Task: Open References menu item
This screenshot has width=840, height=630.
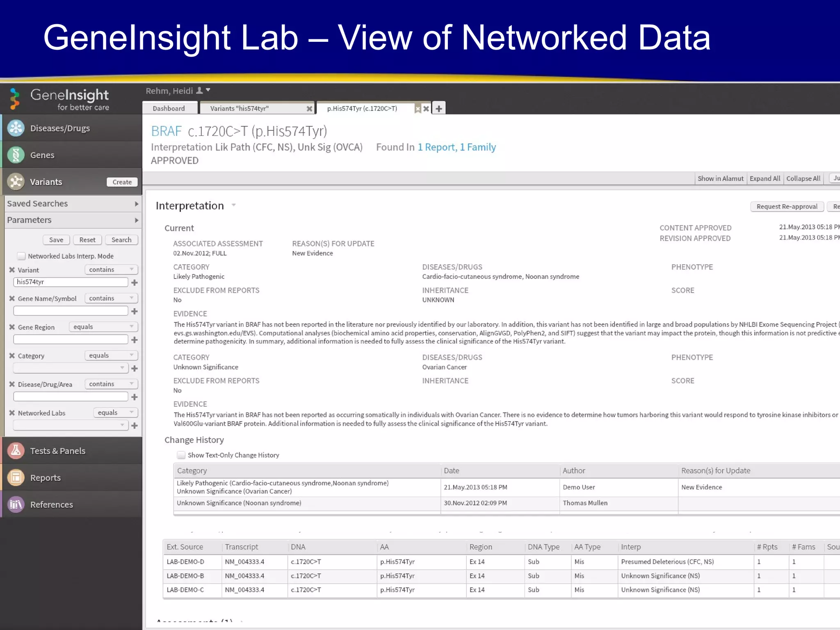Action: pyautogui.click(x=72, y=504)
